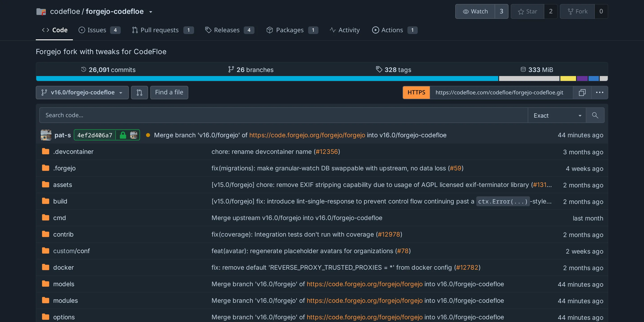This screenshot has height=322, width=644.
Task: View the 26 branches list
Action: coord(251,70)
